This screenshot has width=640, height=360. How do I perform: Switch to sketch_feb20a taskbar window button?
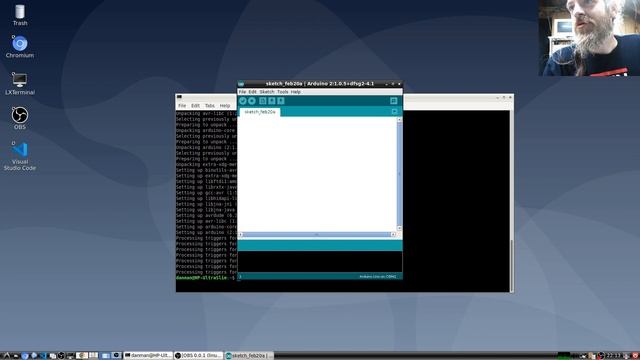click(x=249, y=356)
